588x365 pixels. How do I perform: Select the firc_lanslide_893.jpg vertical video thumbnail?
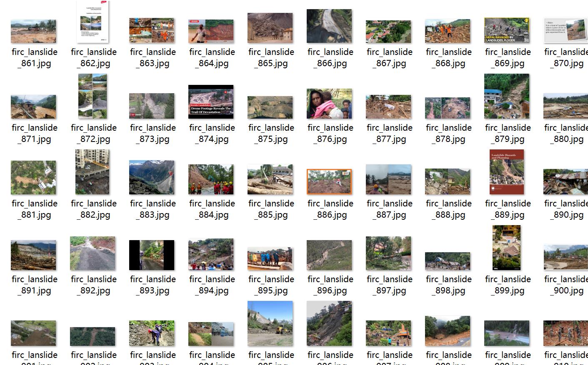152,255
